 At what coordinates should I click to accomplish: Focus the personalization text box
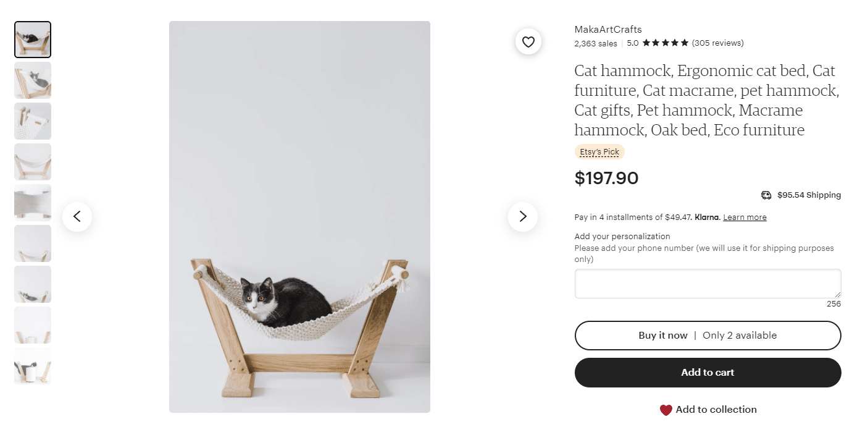coord(707,284)
